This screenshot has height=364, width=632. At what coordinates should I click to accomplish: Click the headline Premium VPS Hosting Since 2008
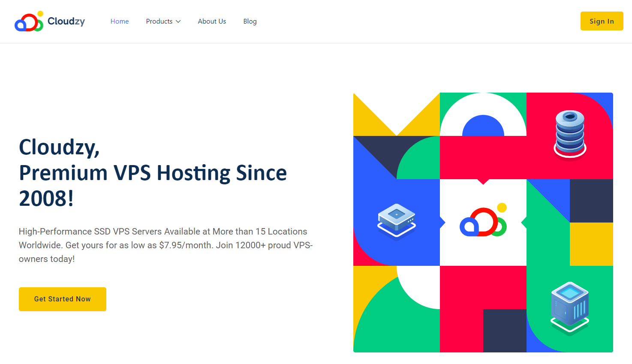coord(153,173)
